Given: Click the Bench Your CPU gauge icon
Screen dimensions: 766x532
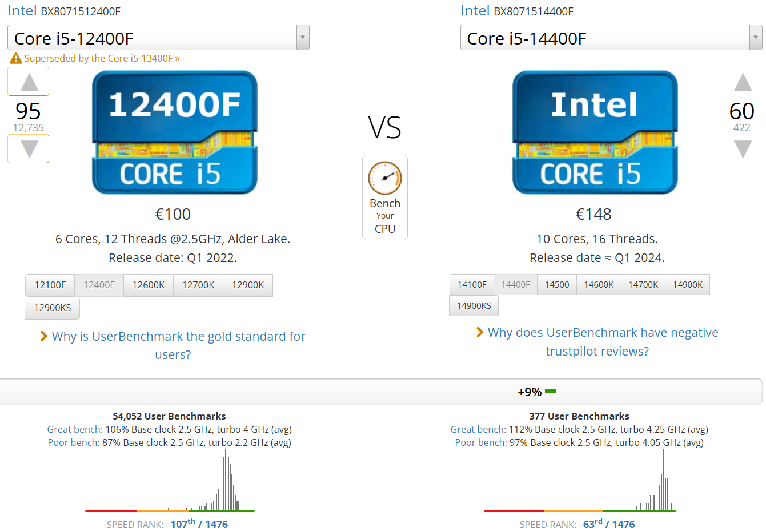Looking at the screenshot, I should pos(384,178).
